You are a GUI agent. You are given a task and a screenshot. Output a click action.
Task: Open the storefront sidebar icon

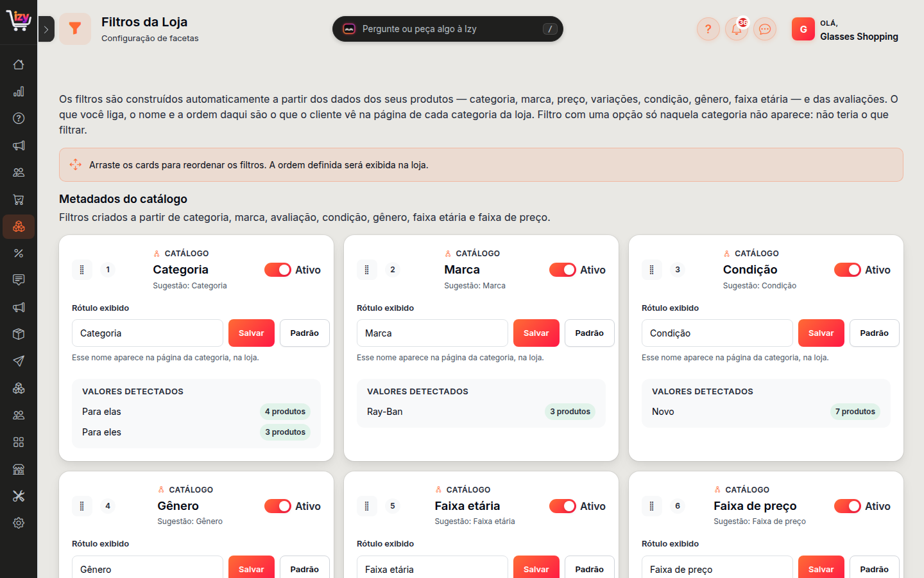(19, 469)
